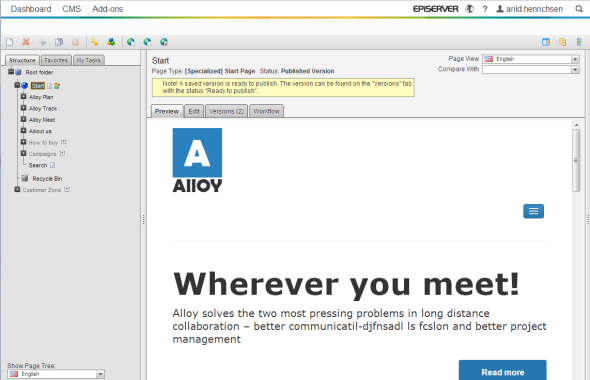The height and width of the screenshot is (380, 590).
Task: Click the second globe toolbar icon
Action: [147, 42]
